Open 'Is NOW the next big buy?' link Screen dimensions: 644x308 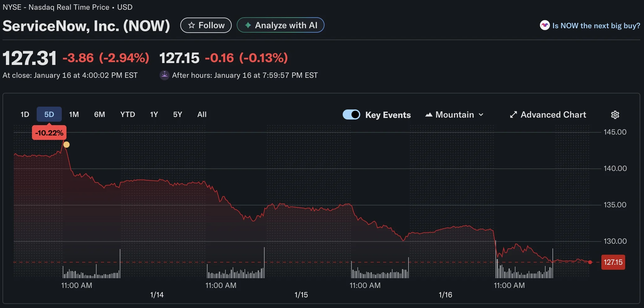pyautogui.click(x=596, y=26)
